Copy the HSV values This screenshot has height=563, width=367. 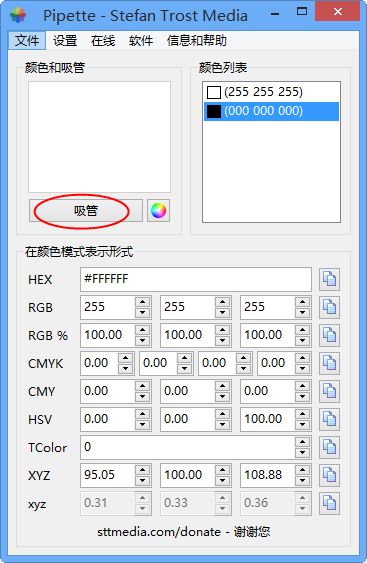tap(329, 419)
